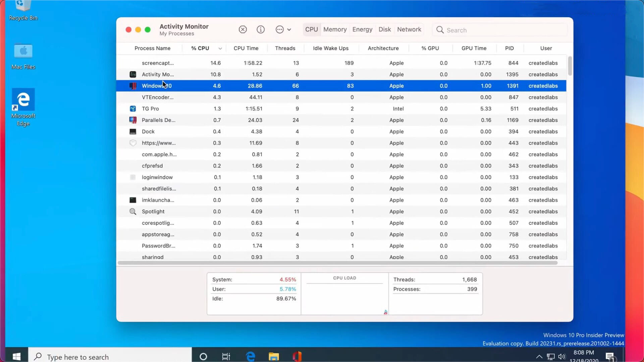Sort processes by the PID column header
The width and height of the screenshot is (644, 362).
click(x=509, y=48)
